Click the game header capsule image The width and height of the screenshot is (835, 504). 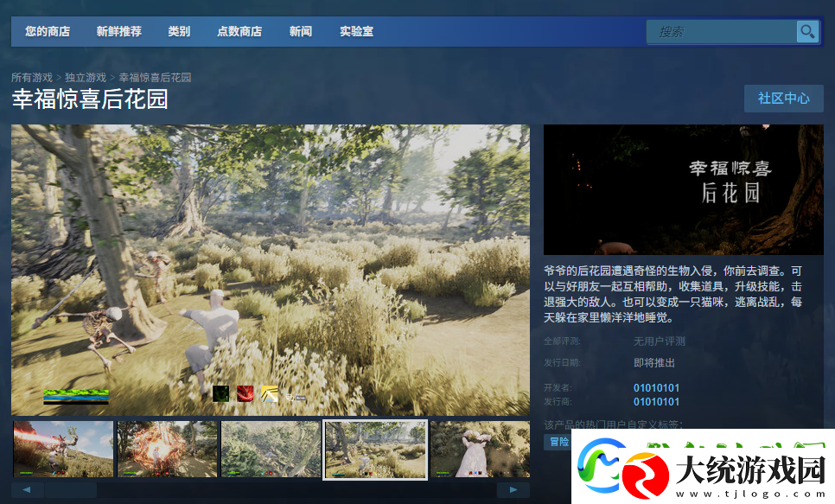pyautogui.click(x=683, y=189)
